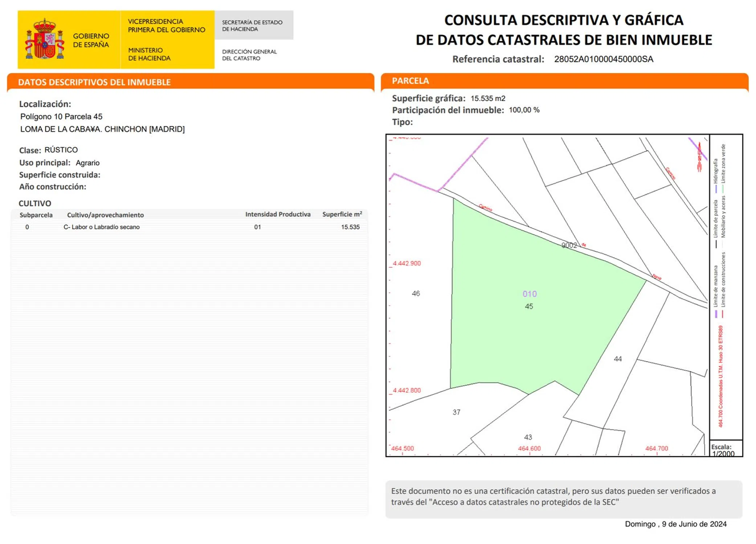Click the Spanish coat of arms emblem
Screen dimensions: 756x544
pos(44,39)
